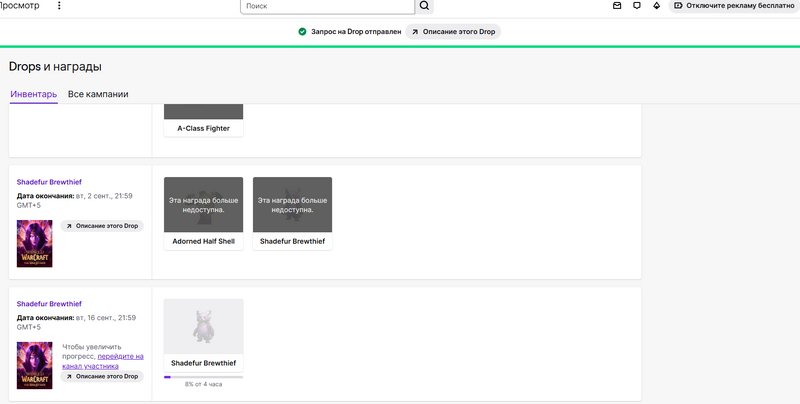Viewport: 800px width, 404px height.
Task: Open the Shadefur Brewthief campaign ending 2 сент.
Action: (x=49, y=182)
